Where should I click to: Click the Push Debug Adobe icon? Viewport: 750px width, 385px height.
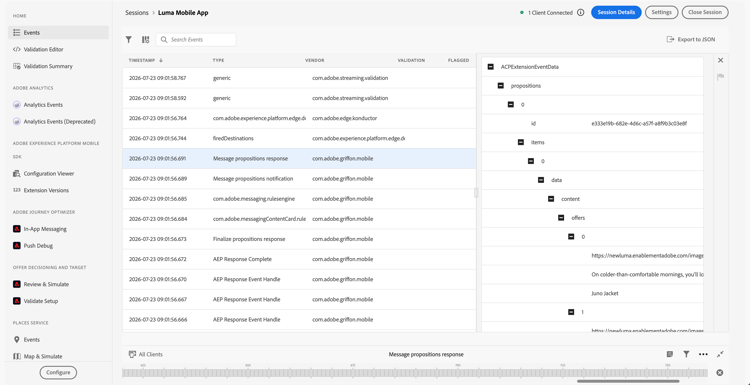tap(17, 246)
